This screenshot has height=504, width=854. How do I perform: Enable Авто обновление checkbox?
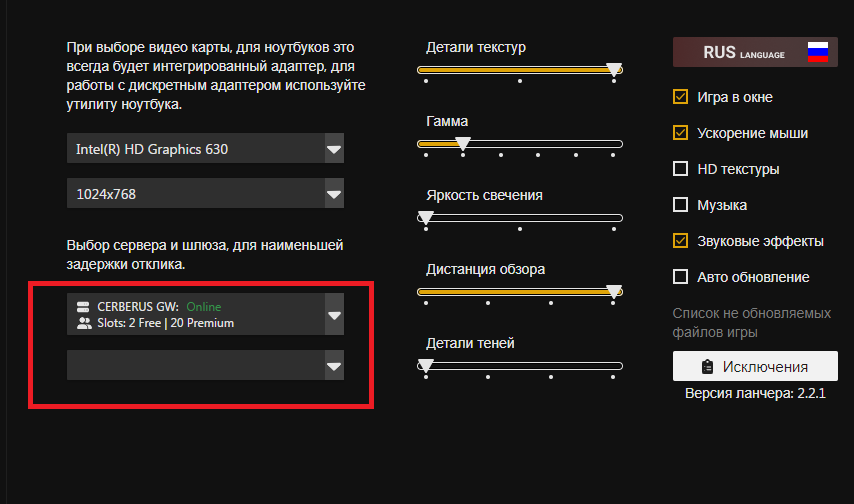681,277
